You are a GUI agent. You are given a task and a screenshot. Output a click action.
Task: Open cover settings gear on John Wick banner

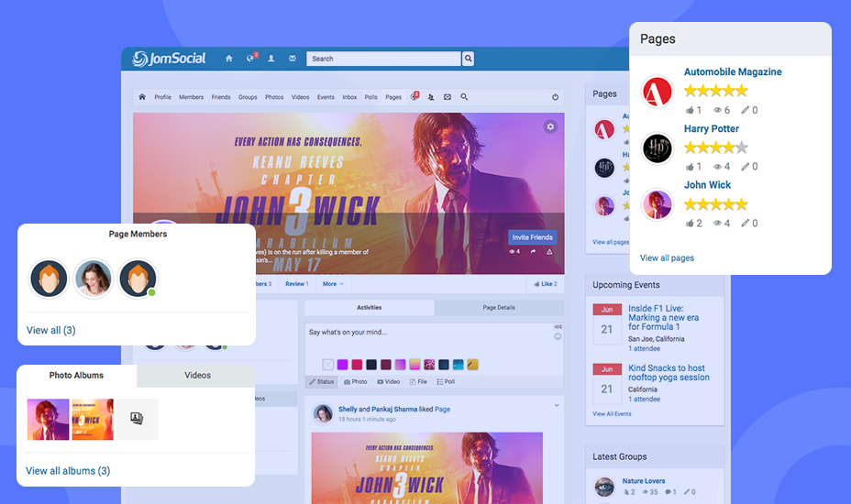point(550,126)
